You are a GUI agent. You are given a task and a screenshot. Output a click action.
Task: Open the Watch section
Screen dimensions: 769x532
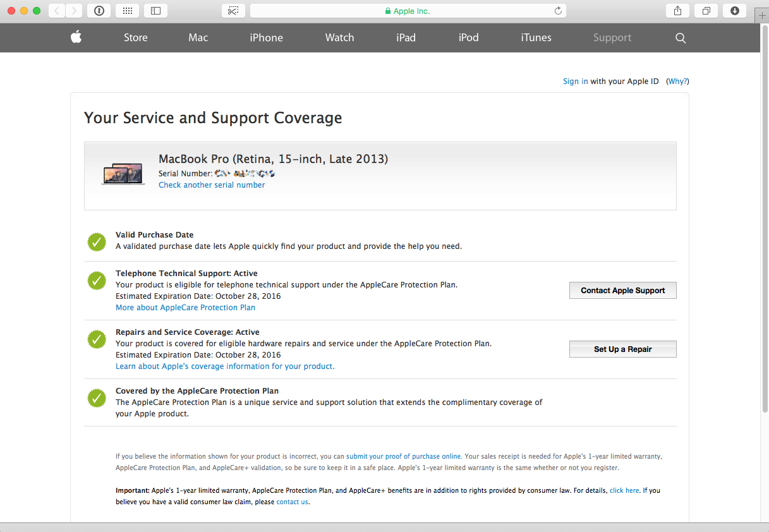click(x=339, y=37)
